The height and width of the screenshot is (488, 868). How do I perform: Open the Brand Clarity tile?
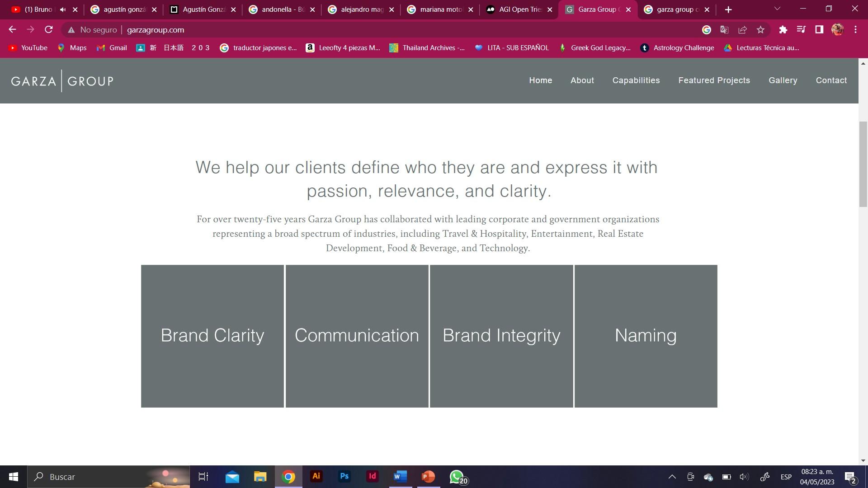point(212,336)
